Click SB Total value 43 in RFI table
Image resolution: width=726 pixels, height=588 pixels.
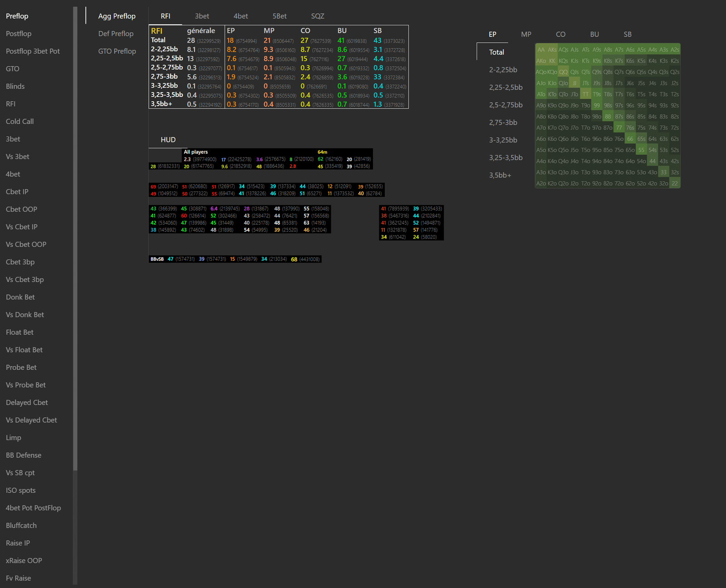(x=378, y=40)
